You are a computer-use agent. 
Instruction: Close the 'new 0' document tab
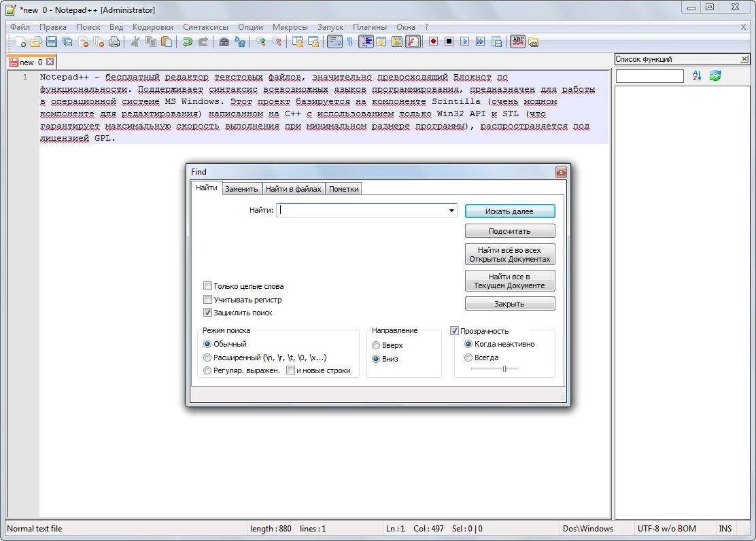point(50,63)
